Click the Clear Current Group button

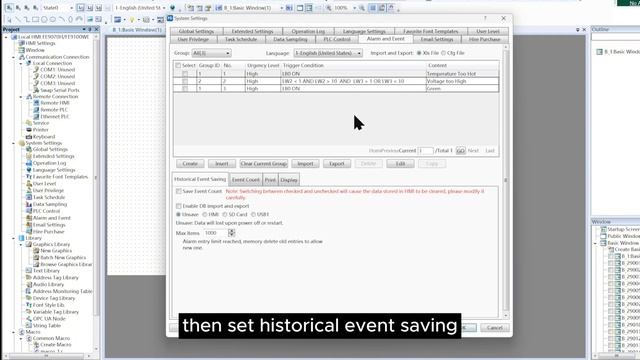pos(264,164)
